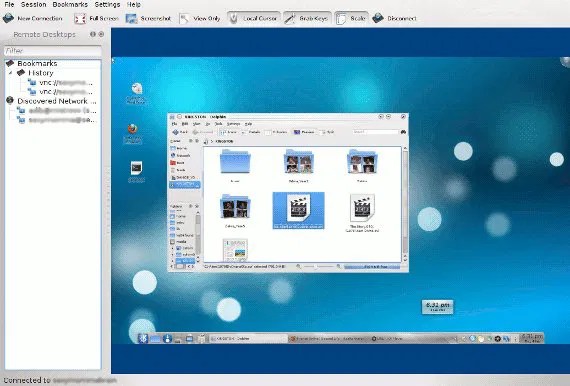The image size is (570, 386).
Task: Click Forward in the Dolphin toolbar
Action: 202,132
